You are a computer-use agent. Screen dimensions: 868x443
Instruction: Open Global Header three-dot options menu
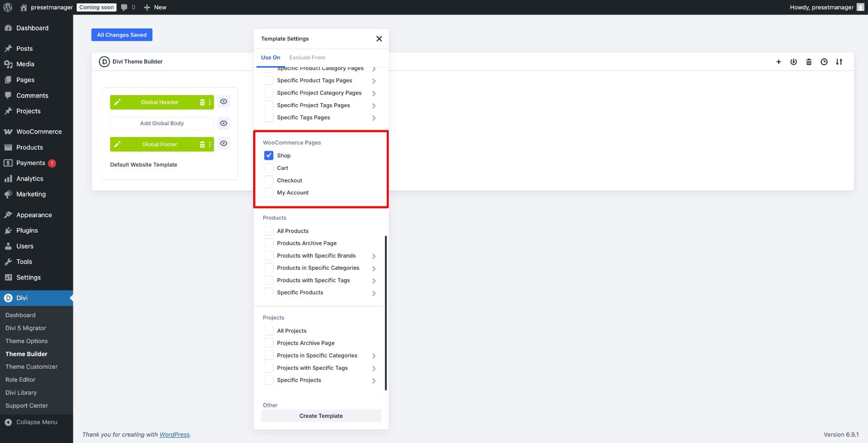coord(210,102)
